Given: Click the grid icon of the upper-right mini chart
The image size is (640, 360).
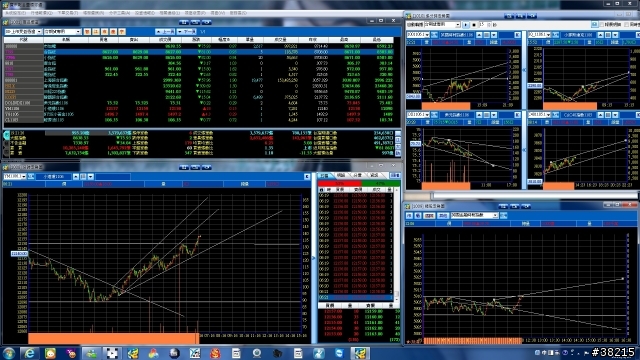Looking at the screenshot, I should coord(608,35).
